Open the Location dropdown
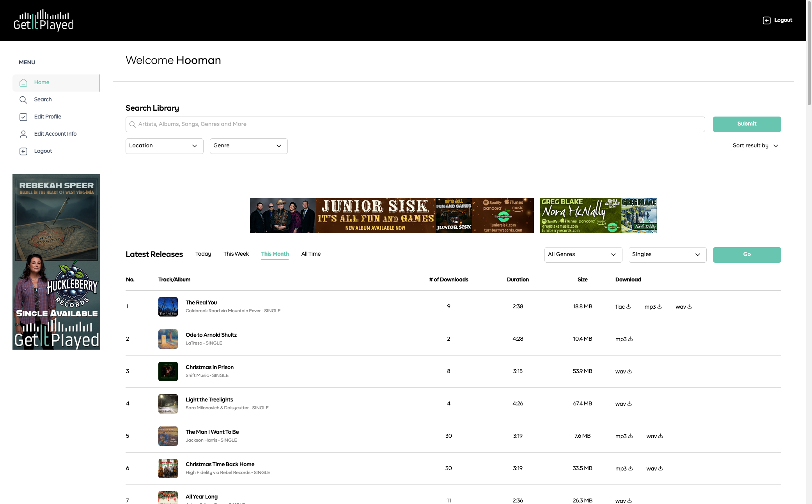812x504 pixels. 164,146
